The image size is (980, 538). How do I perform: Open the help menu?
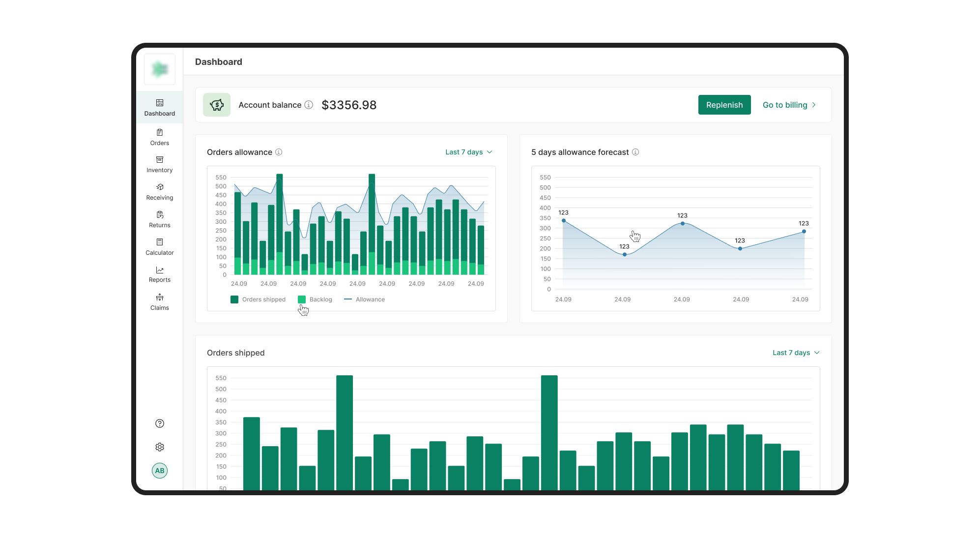click(159, 423)
